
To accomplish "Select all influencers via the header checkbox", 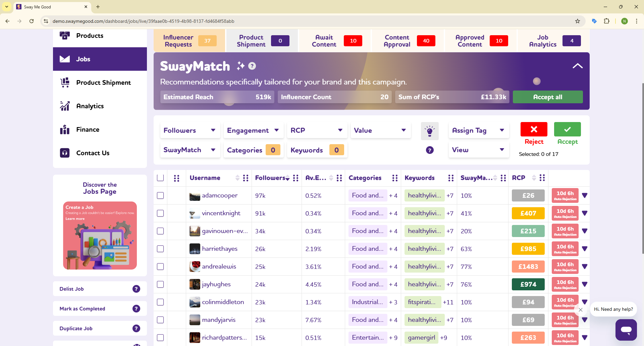I will pyautogui.click(x=161, y=178).
